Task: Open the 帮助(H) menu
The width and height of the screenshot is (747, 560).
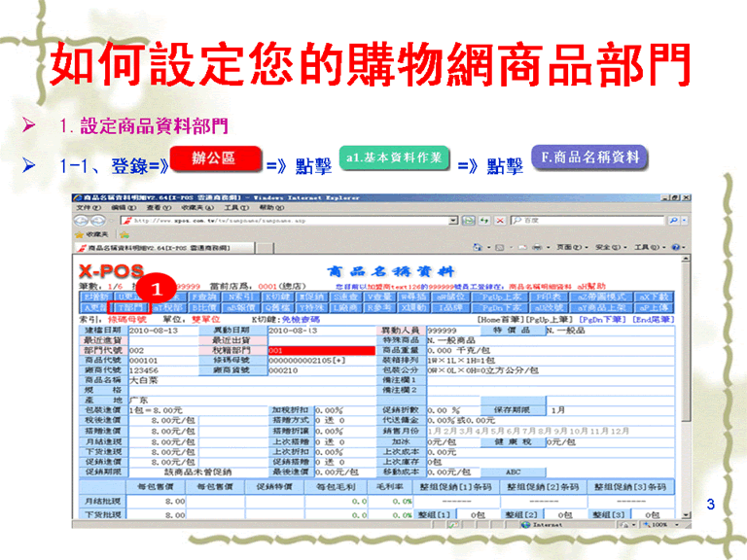Action: [271, 208]
